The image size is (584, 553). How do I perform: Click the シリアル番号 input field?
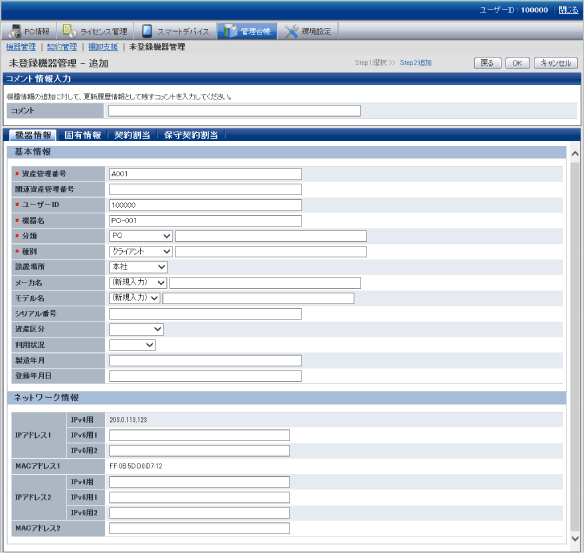(x=205, y=314)
